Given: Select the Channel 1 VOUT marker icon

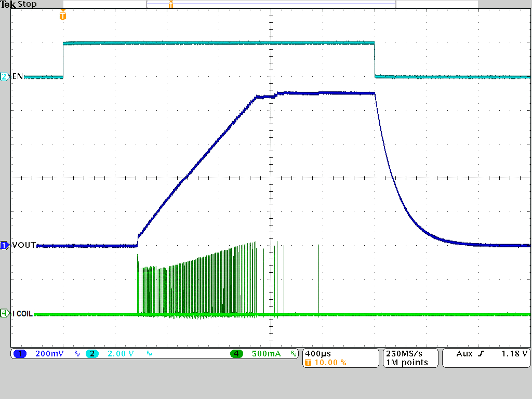Looking at the screenshot, I should click(4, 245).
